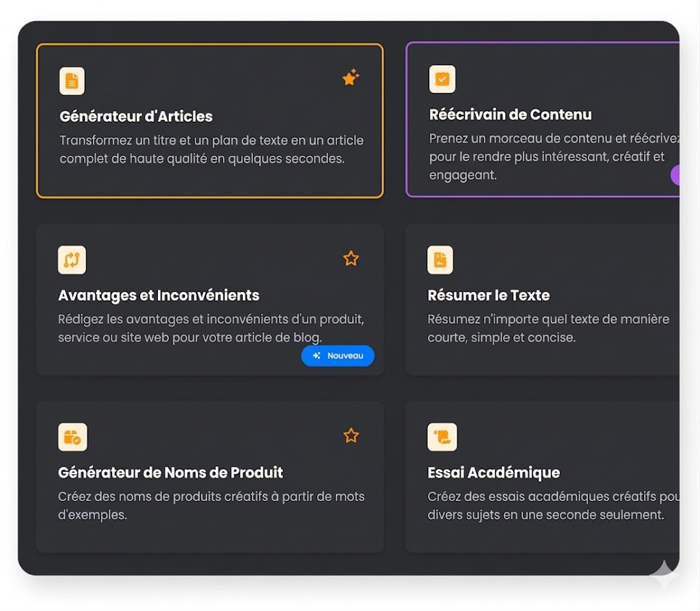Click the description text of Générateur d'Articles
700x611 pixels.
pos(211,150)
